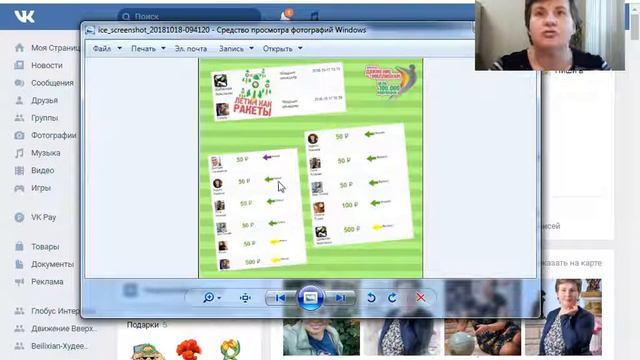Screen dimensions: 640x360
Task: Expand the arrow next to Печать
Action: (163, 48)
